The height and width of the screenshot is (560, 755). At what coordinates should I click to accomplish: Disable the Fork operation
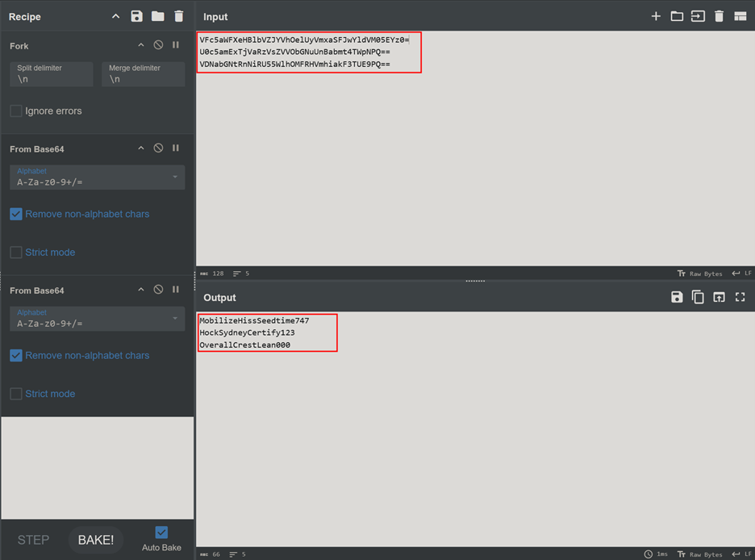[x=158, y=46]
